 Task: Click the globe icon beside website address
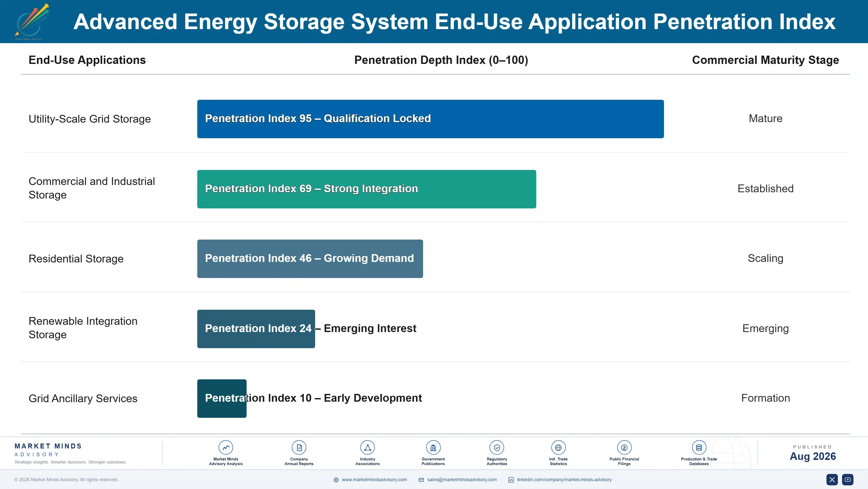coord(336,480)
